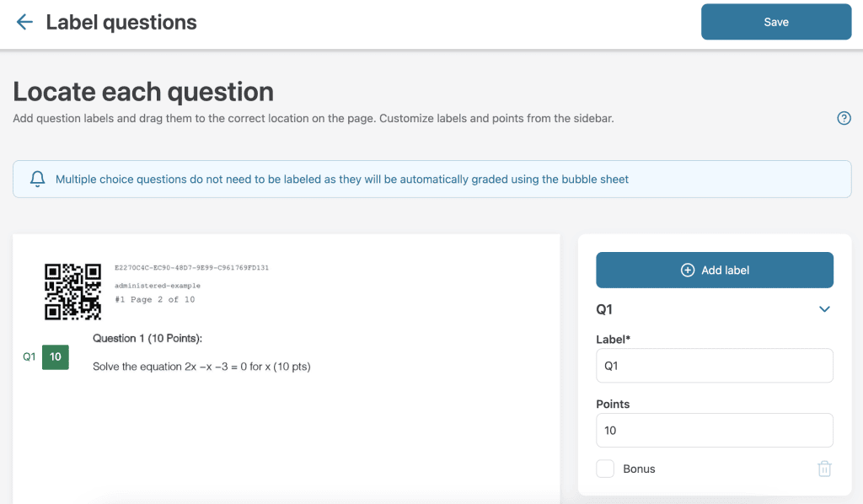Click the plus icon inside Add label

point(688,270)
